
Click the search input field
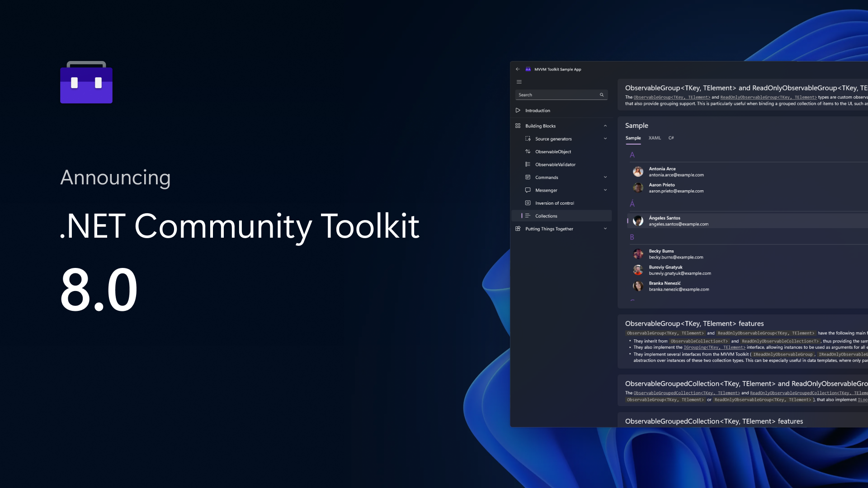pos(560,95)
